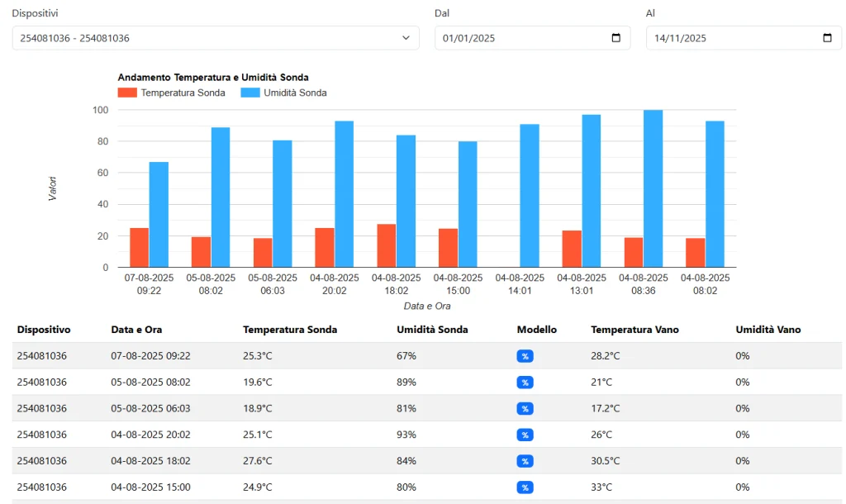Select device 254081036 in the first table row
The image size is (846, 504).
tap(42, 356)
